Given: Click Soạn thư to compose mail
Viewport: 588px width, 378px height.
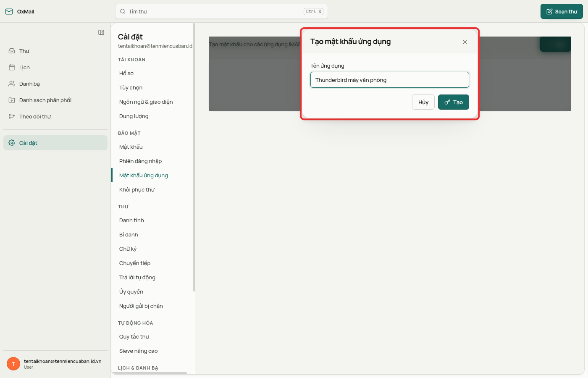Looking at the screenshot, I should (562, 11).
